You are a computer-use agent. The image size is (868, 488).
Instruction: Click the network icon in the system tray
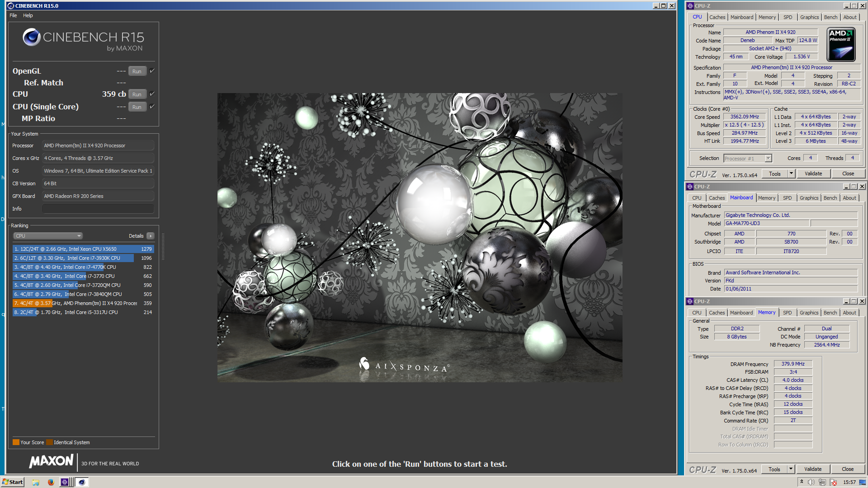[x=822, y=482]
